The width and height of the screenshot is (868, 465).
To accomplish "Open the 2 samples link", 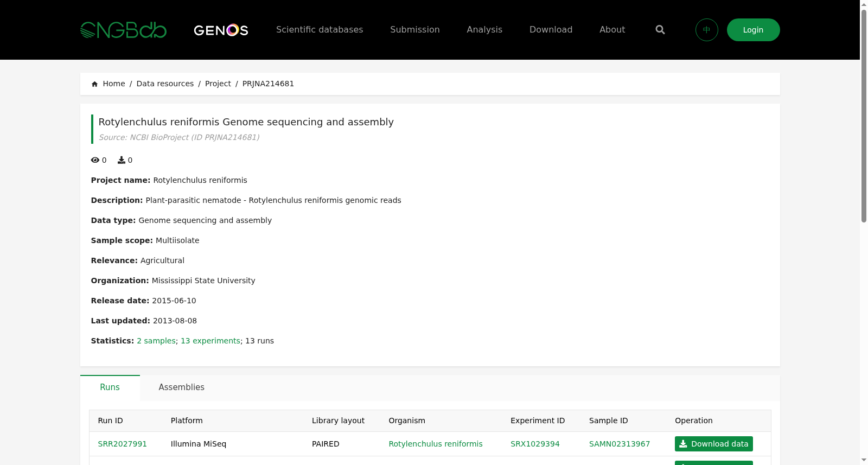I will click(x=156, y=341).
